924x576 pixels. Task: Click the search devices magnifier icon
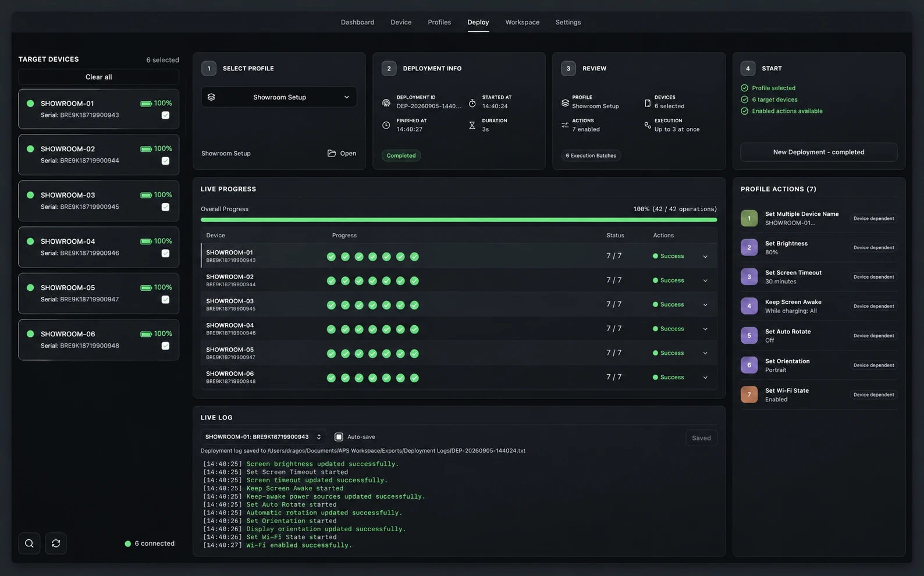(29, 543)
